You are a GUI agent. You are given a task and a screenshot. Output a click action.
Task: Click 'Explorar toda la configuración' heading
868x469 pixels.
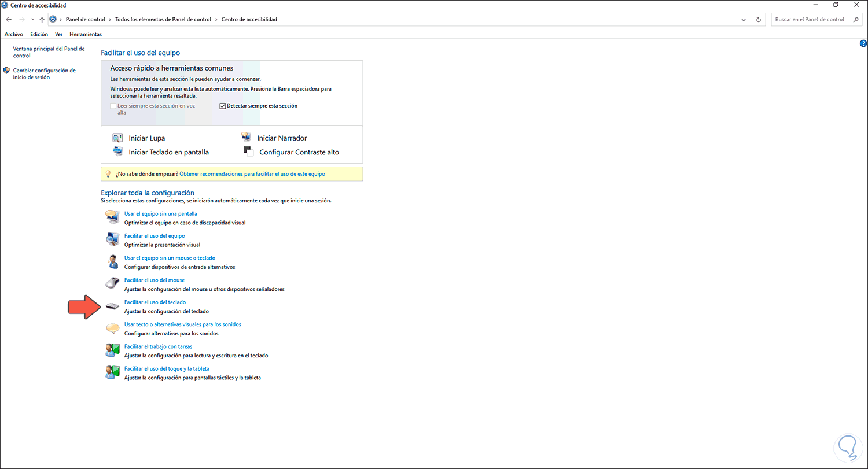point(148,193)
